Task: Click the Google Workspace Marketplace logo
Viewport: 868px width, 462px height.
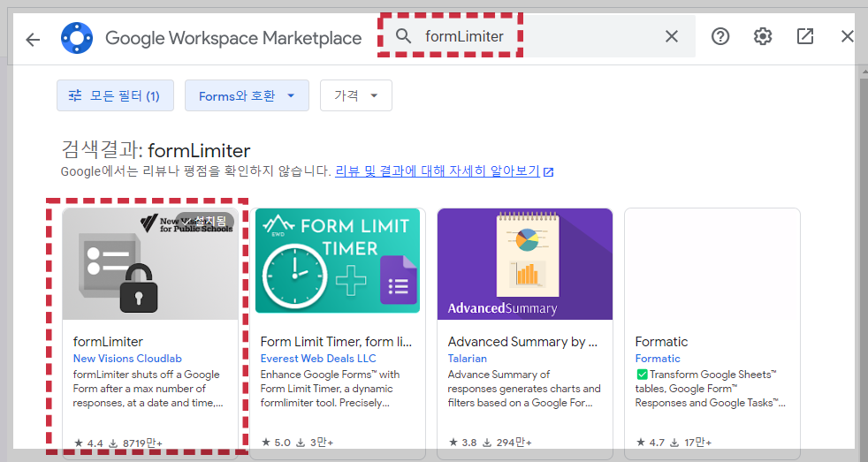Action: (77, 38)
